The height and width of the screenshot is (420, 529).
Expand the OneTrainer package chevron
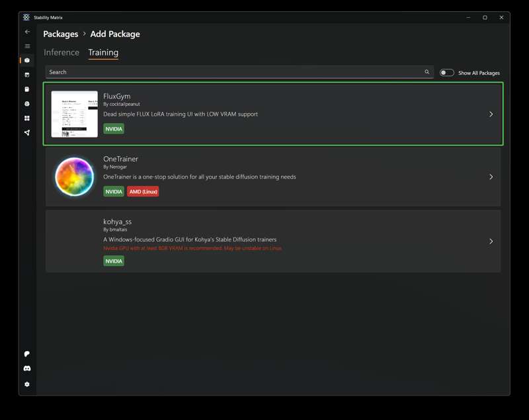click(491, 177)
